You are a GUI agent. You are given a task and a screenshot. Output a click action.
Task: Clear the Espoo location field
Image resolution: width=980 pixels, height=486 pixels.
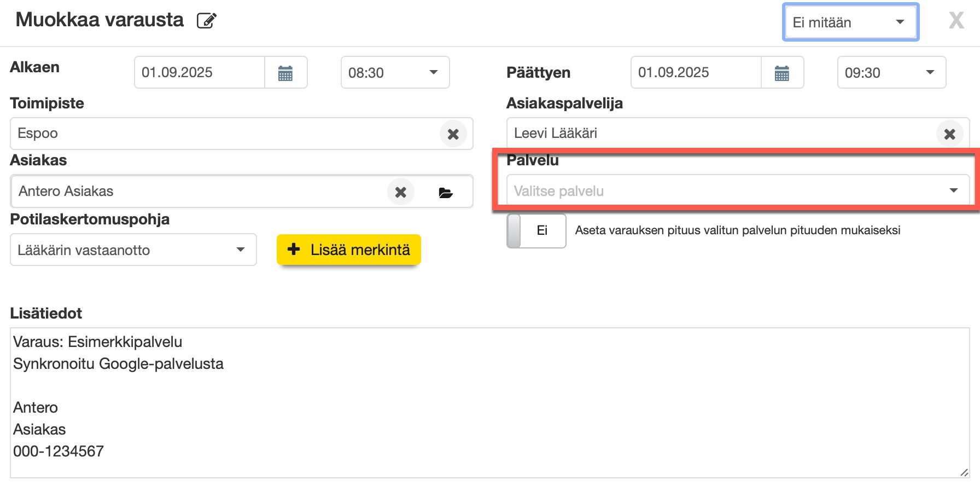(x=453, y=134)
